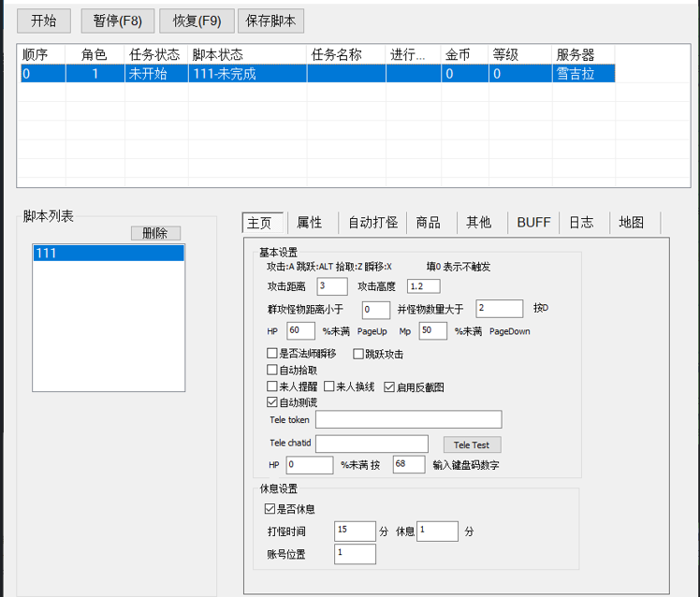Select the table row showing 111-未完成
Viewport: 700px width, 597px height.
coord(318,74)
